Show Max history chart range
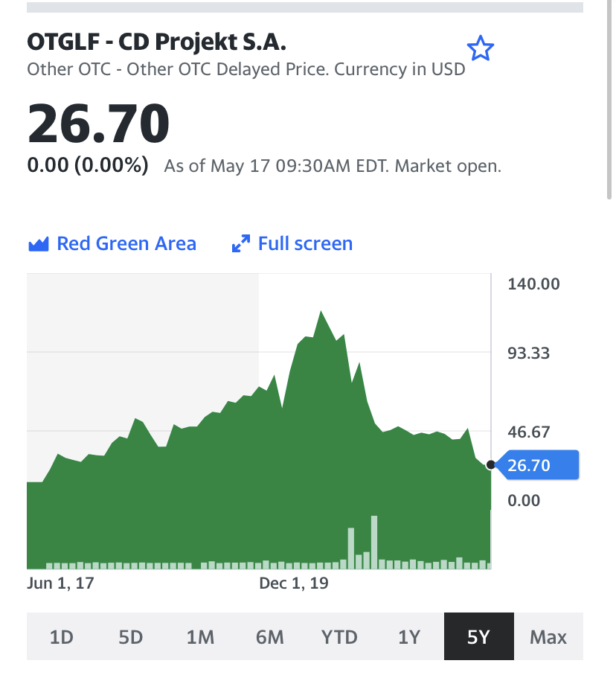The height and width of the screenshot is (678, 616). pos(548,637)
